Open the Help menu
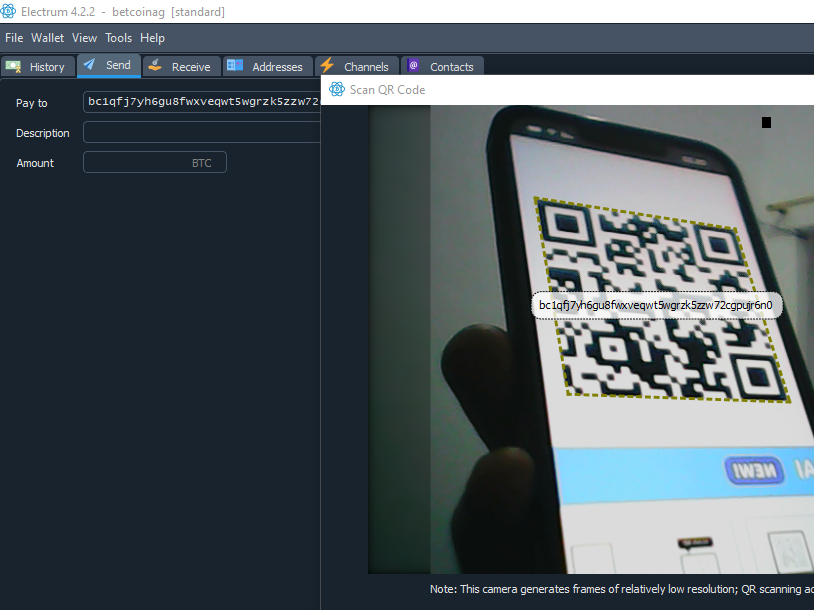 click(152, 38)
